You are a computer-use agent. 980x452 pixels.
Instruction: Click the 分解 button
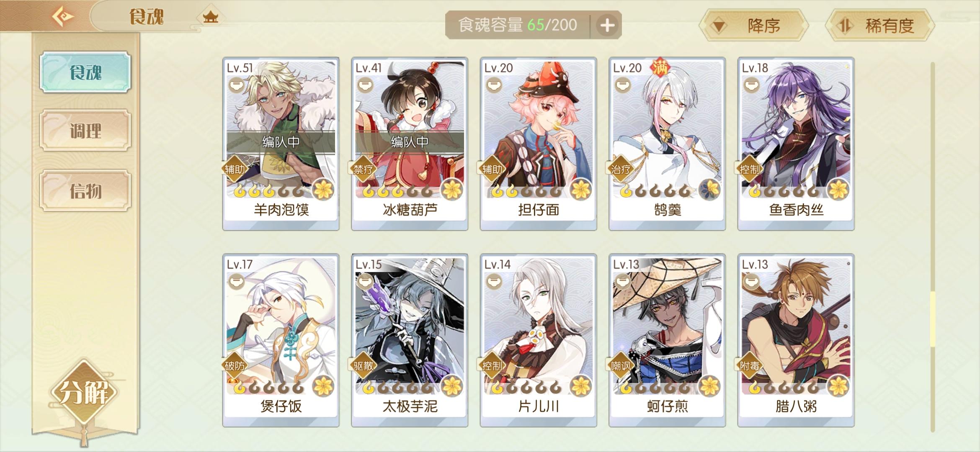[x=84, y=392]
